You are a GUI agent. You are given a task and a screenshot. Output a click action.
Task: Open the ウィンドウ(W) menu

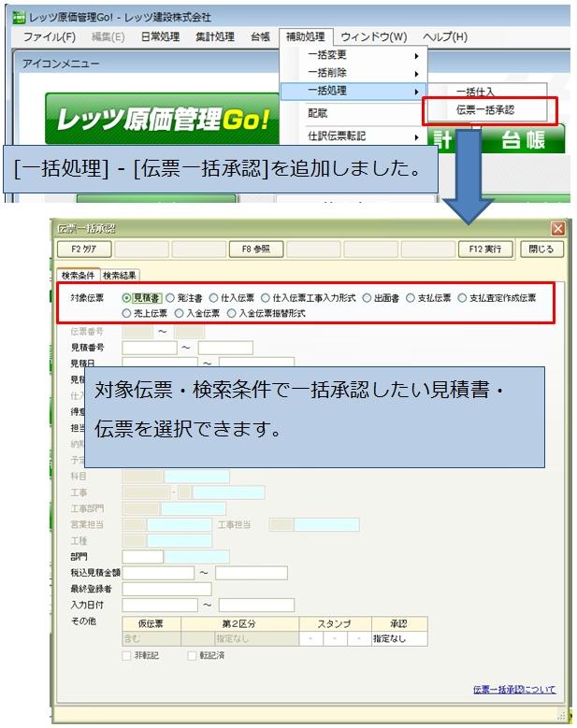373,36
